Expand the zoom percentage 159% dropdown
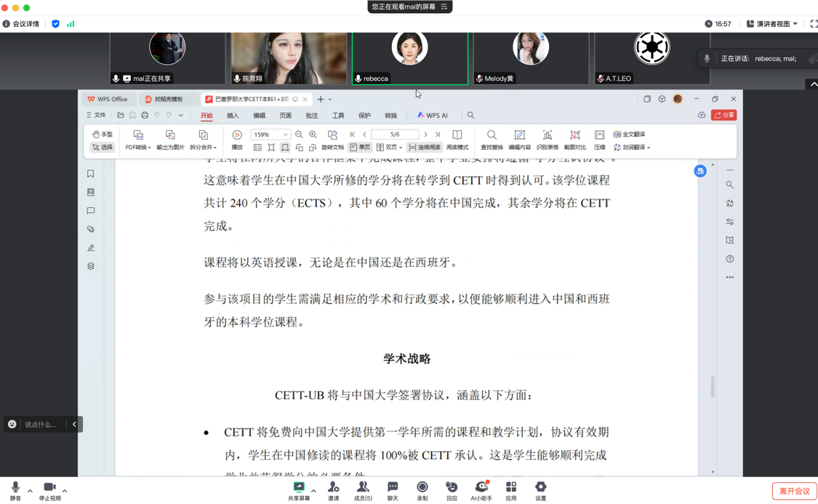818x504 pixels. [286, 135]
